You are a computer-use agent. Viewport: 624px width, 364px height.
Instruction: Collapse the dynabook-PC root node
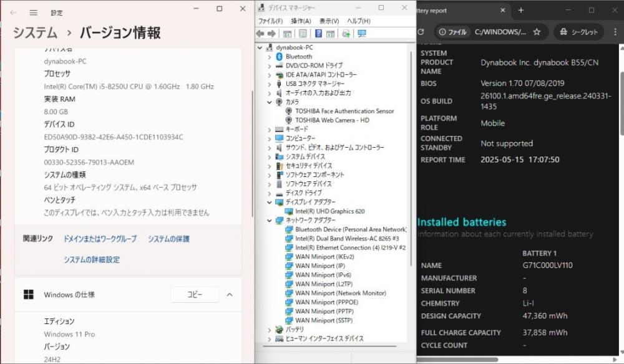pos(260,48)
